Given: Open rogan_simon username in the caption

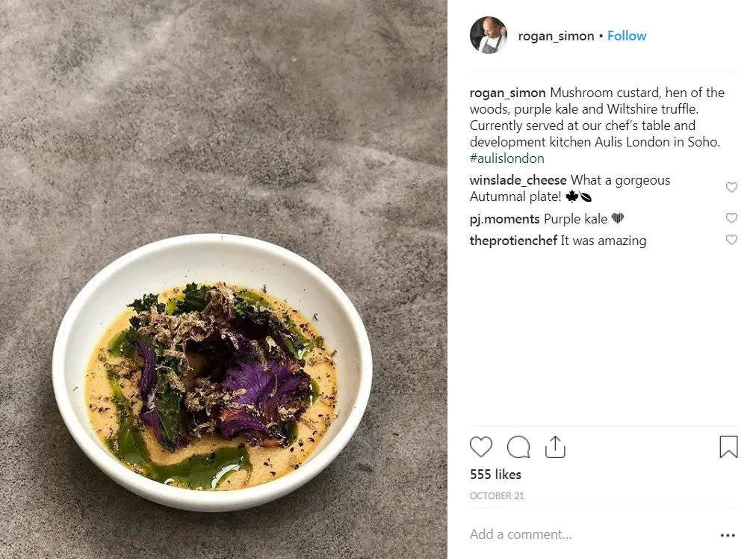Looking at the screenshot, I should click(508, 93).
